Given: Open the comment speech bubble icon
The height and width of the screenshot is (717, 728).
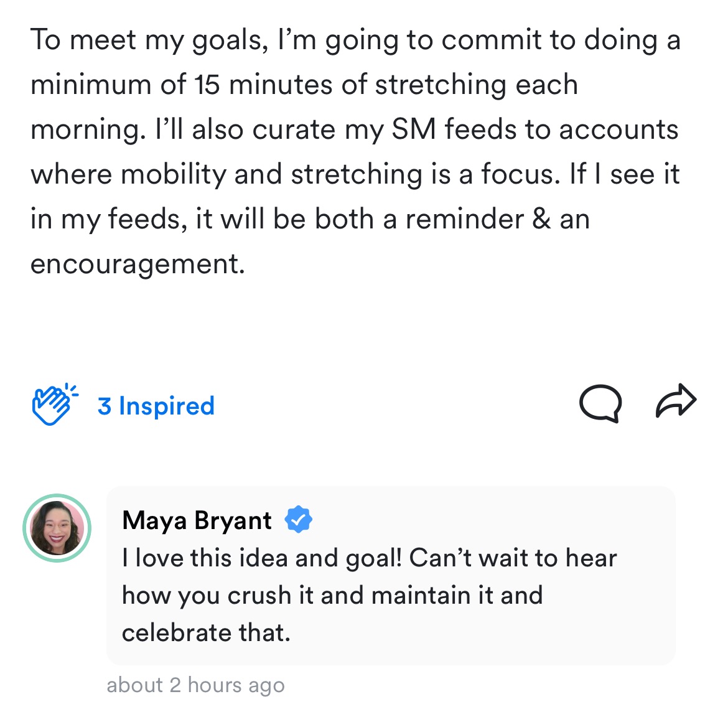Looking at the screenshot, I should point(600,403).
